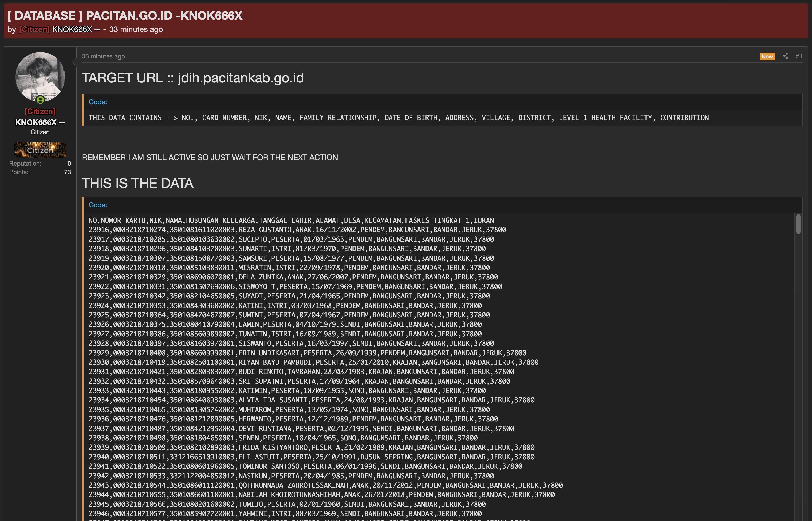Click the row 23931 BUDI RINOTO
The image size is (812, 521).
[x=301, y=372]
